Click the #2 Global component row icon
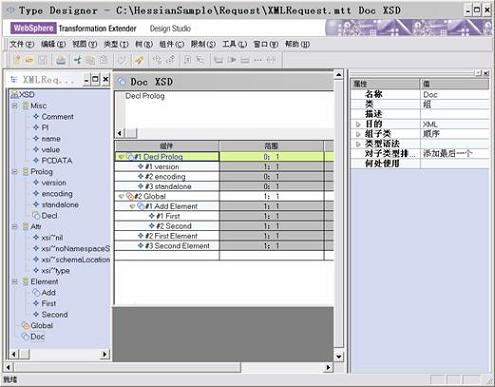This screenshot has height=387, width=495. click(130, 196)
